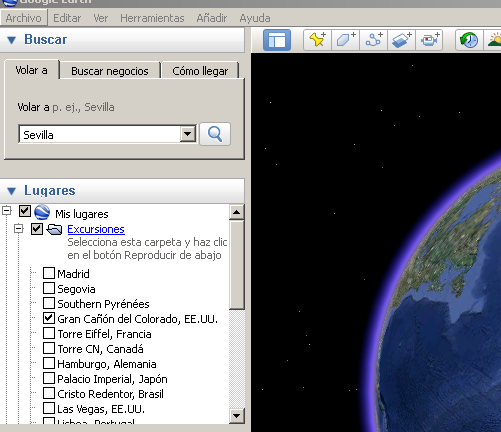The image size is (501, 432).
Task: Select the Segovia entry label
Action: point(76,289)
